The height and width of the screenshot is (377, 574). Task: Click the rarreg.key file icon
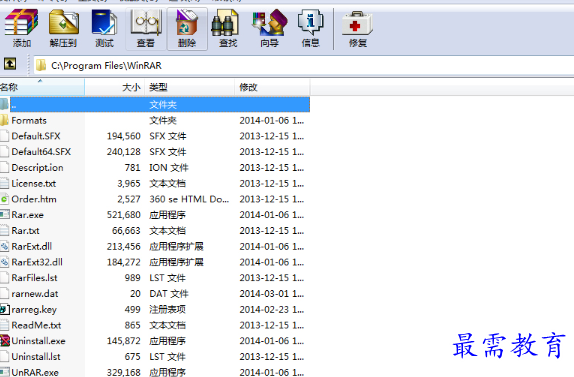(x=4, y=310)
